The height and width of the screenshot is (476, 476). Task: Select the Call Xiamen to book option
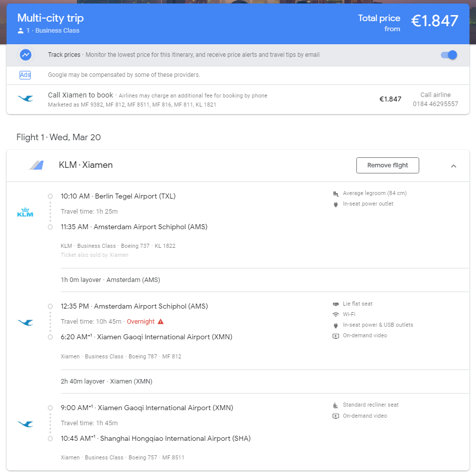[80, 95]
